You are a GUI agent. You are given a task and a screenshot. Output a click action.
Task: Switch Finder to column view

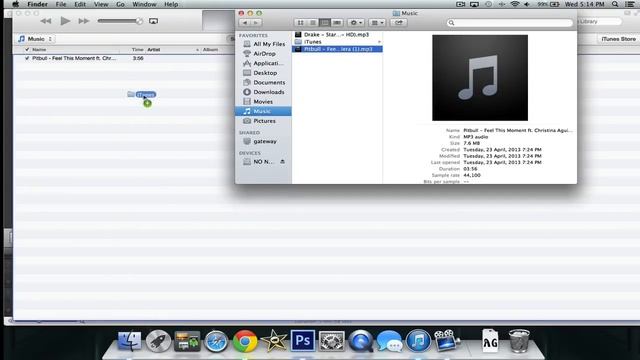325,22
